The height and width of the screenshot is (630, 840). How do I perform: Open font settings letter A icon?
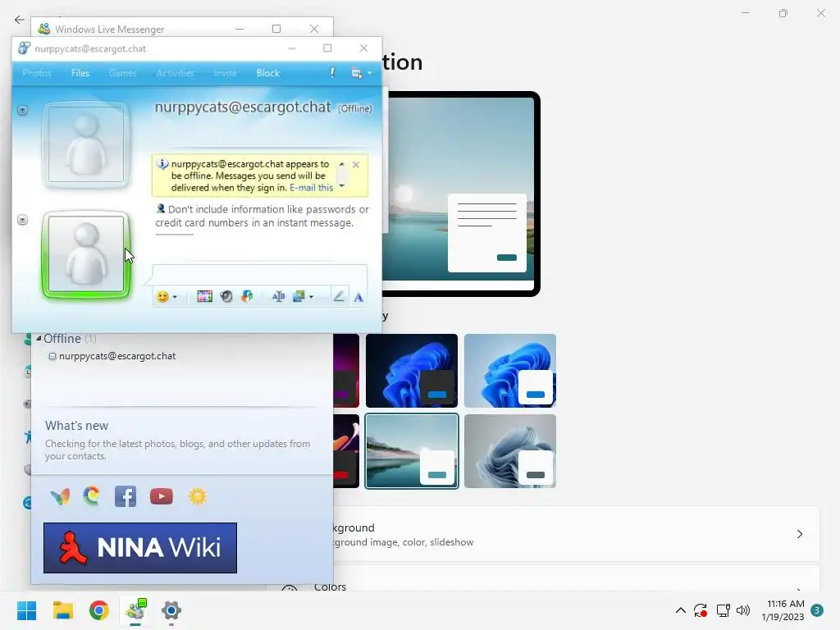358,297
